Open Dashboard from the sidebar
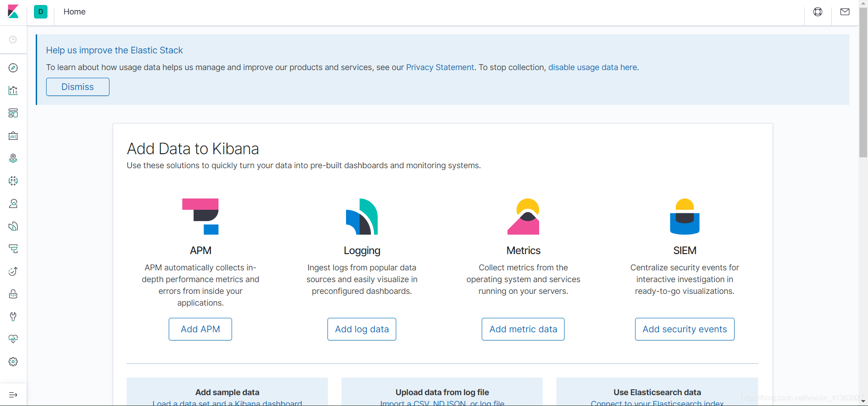Screen dimensions: 868x406 (x=13, y=113)
